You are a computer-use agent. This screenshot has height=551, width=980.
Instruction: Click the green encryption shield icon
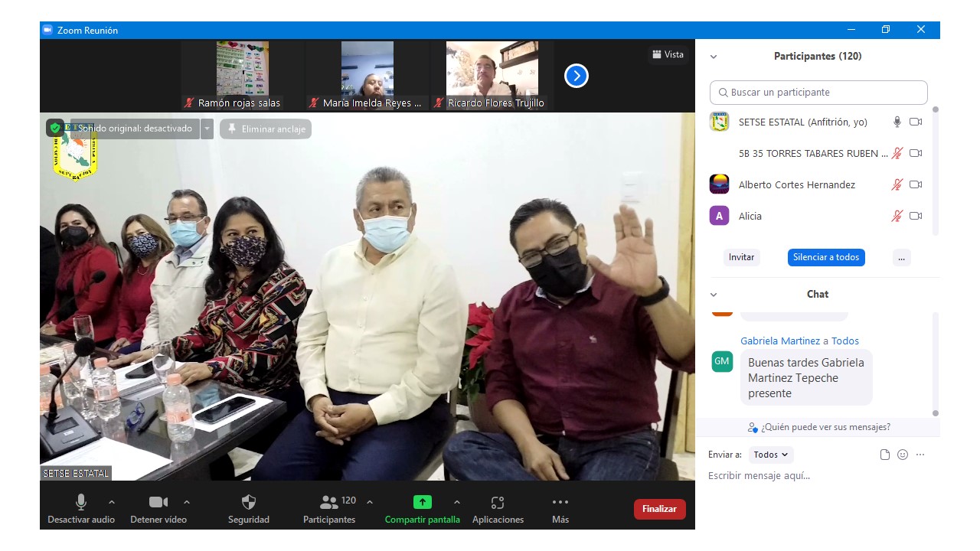(55, 128)
